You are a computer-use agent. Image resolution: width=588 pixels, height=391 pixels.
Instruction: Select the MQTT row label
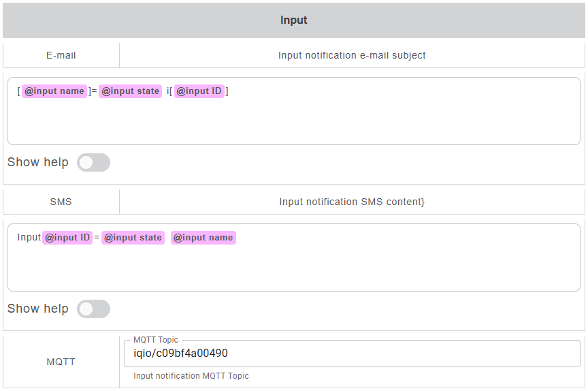pyautogui.click(x=61, y=362)
